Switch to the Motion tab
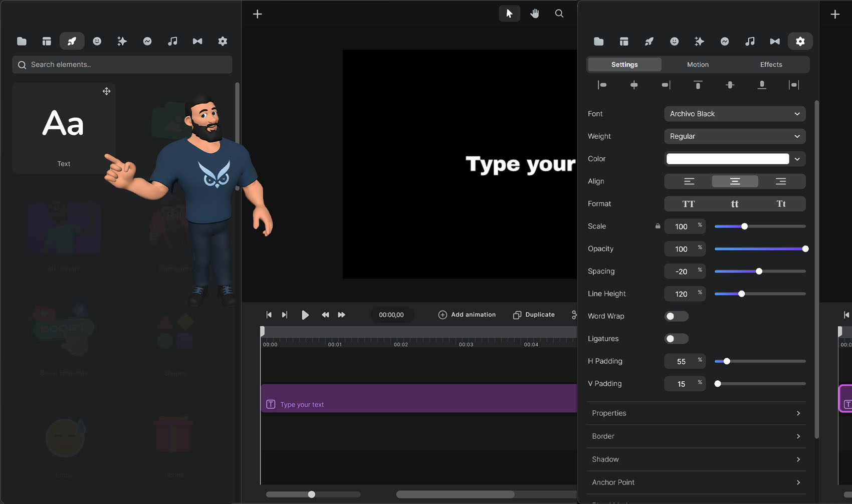 click(x=698, y=65)
